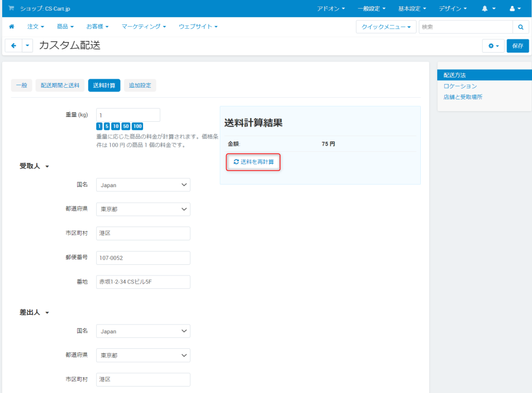Click 送料を再計算 recalculate button

pyautogui.click(x=253, y=162)
